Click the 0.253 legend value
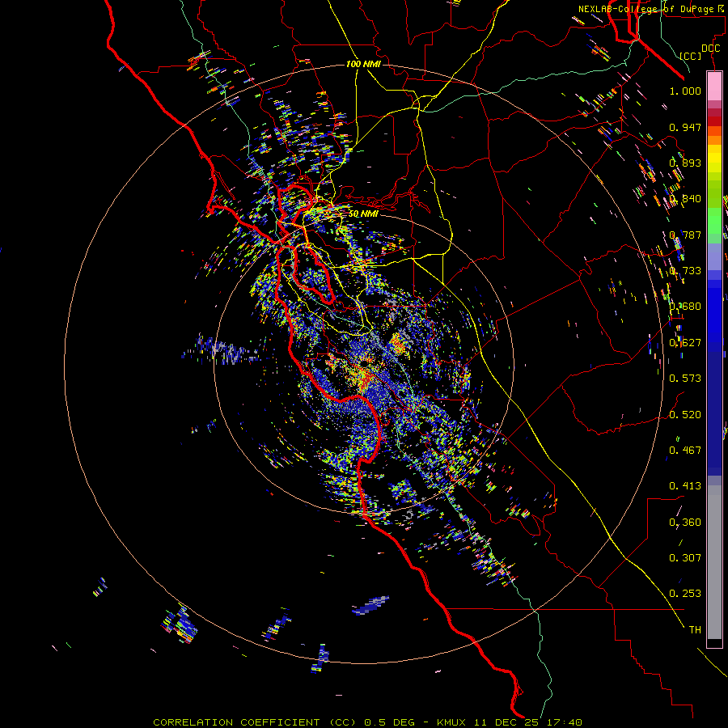 (x=685, y=594)
